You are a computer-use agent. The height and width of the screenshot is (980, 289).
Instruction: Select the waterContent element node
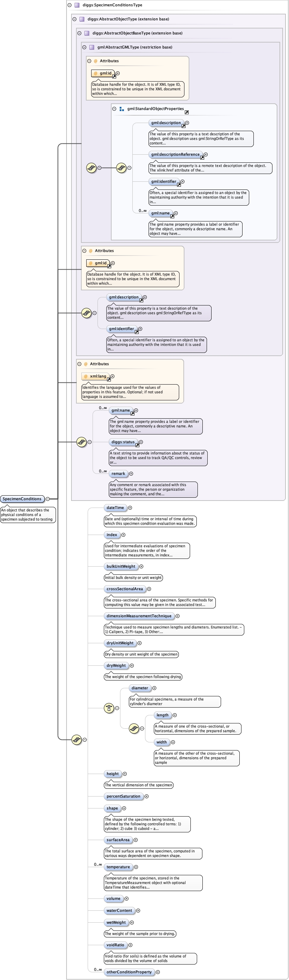(119, 910)
